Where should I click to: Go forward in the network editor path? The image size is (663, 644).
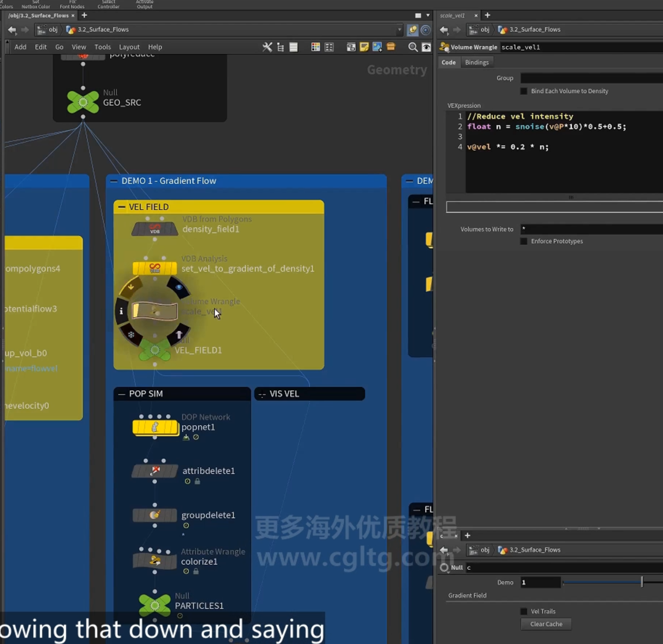click(x=25, y=30)
